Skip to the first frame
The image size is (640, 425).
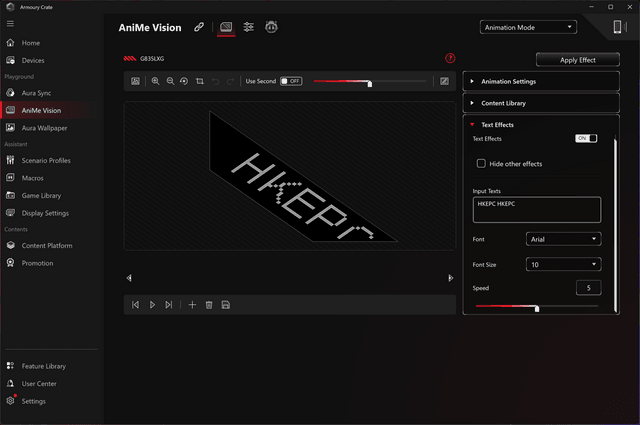[136, 305]
